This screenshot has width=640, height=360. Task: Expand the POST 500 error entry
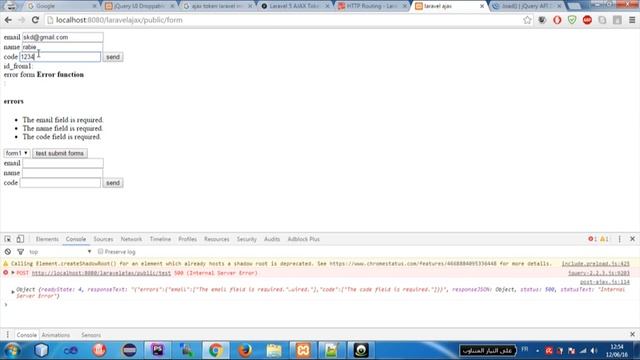pos(13,273)
